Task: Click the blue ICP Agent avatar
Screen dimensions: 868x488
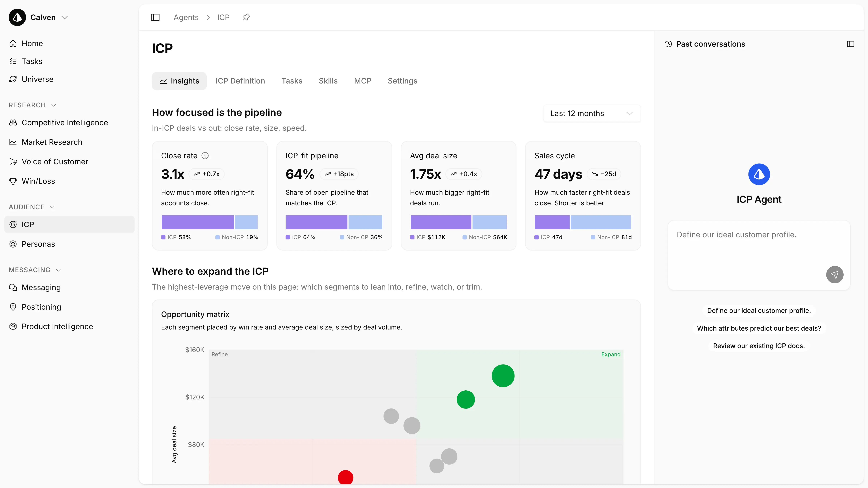Action: pyautogui.click(x=759, y=174)
